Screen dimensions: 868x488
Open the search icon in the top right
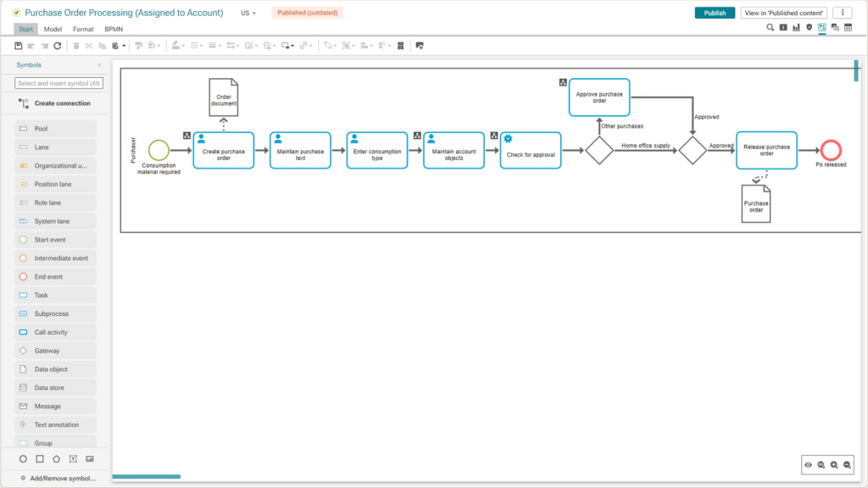[770, 28]
